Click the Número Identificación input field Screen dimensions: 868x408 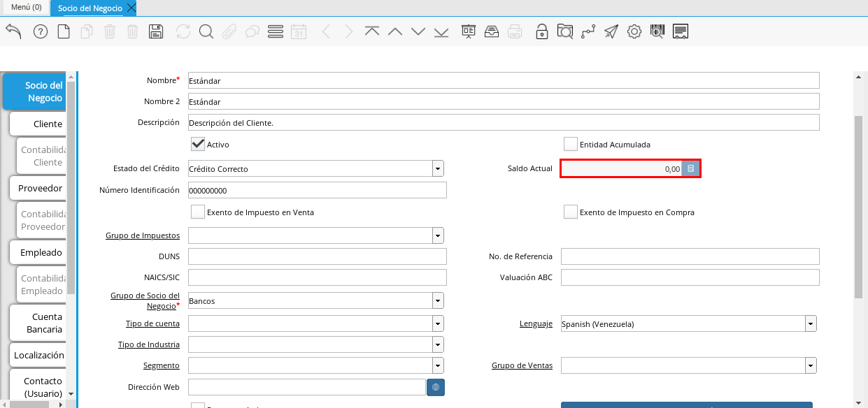[x=317, y=191]
